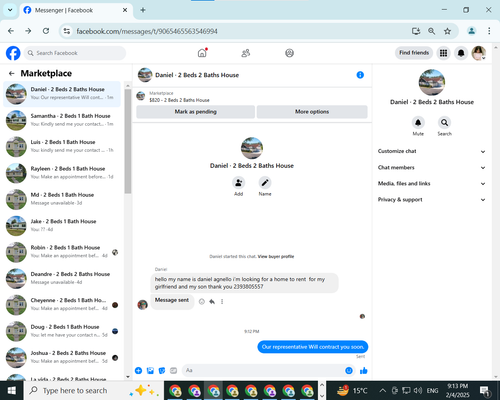Open the Joshua - 2 Beds 2 Baths House chat
The image size is (500, 400).
(63, 357)
